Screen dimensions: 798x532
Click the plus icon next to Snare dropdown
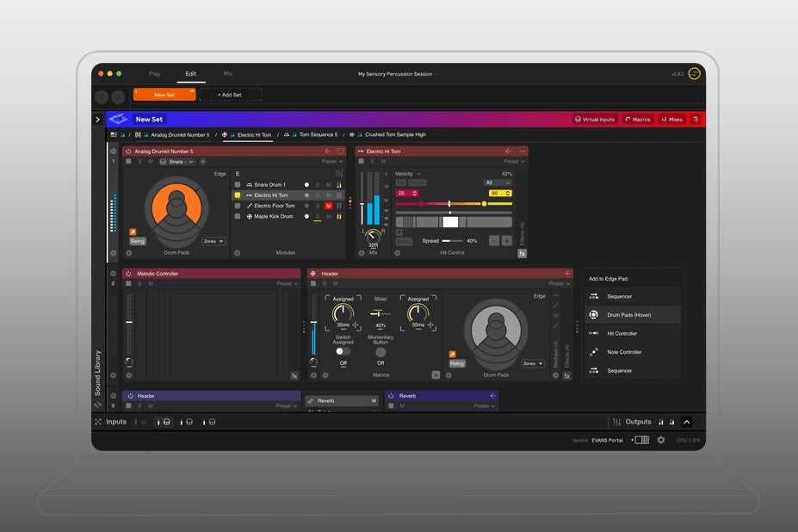tap(203, 162)
